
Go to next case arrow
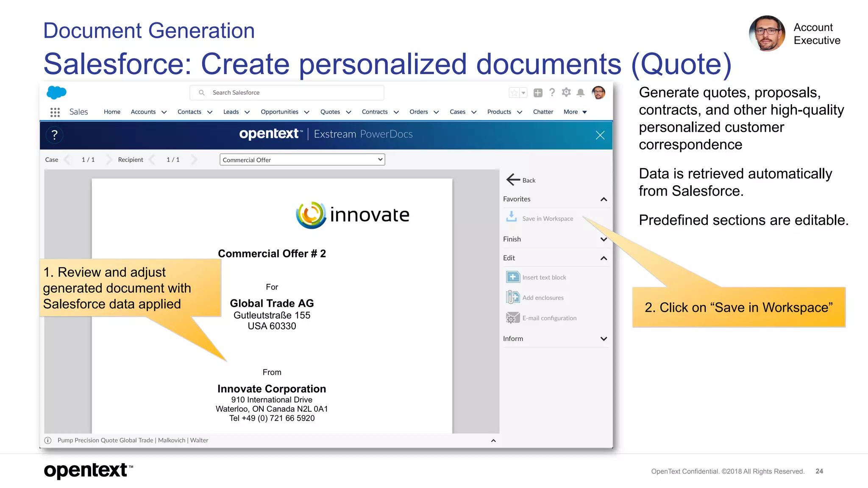(x=108, y=160)
